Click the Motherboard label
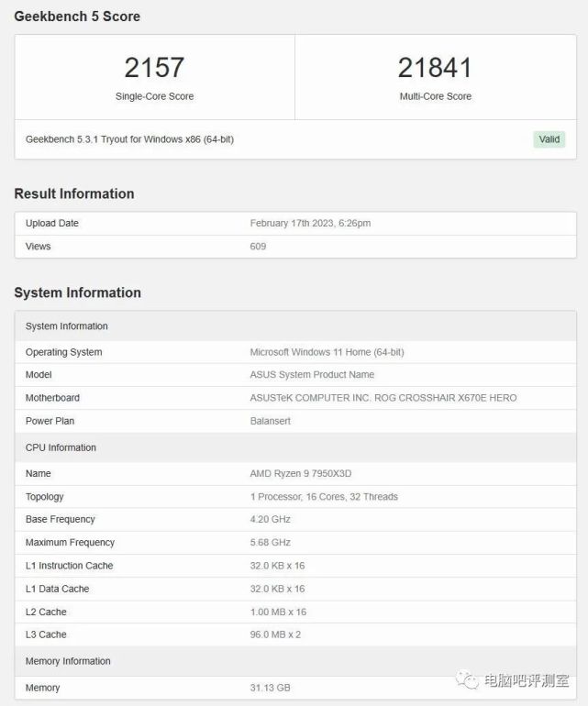Image resolution: width=588 pixels, height=706 pixels. pyautogui.click(x=52, y=398)
